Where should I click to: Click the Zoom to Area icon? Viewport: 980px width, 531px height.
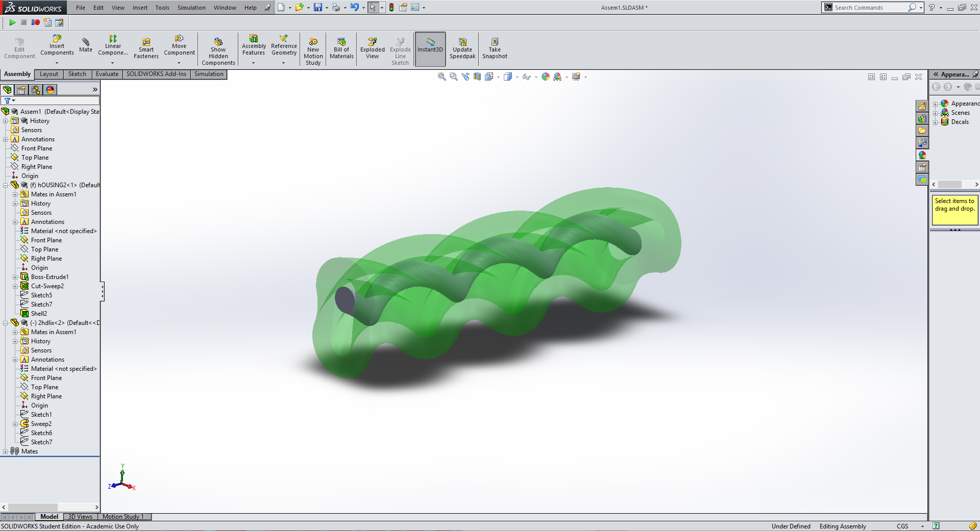tap(454, 77)
